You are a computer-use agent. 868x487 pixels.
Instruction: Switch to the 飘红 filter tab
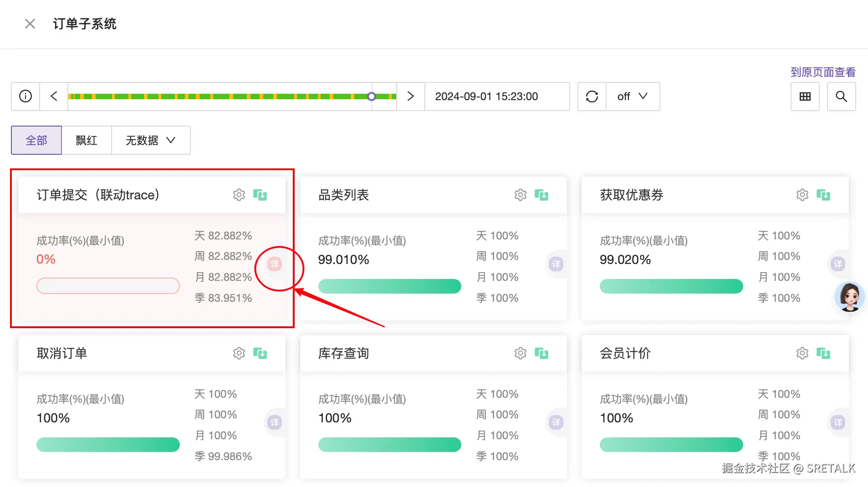[x=86, y=140]
